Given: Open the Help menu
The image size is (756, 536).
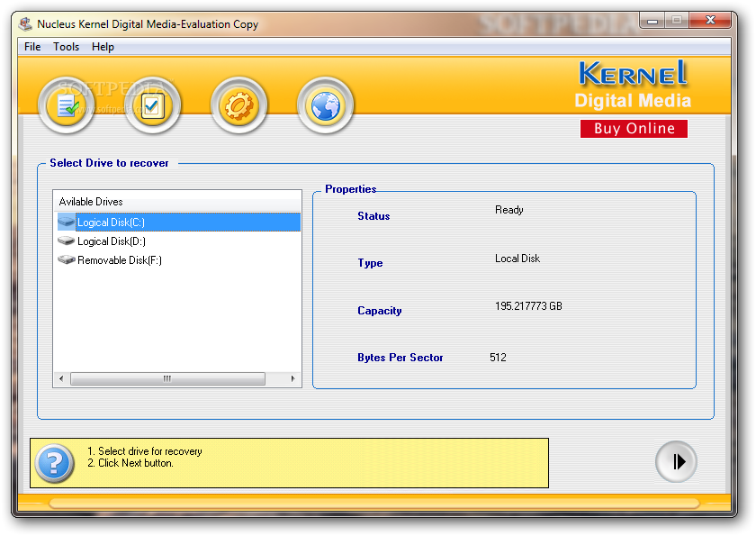Looking at the screenshot, I should (103, 47).
